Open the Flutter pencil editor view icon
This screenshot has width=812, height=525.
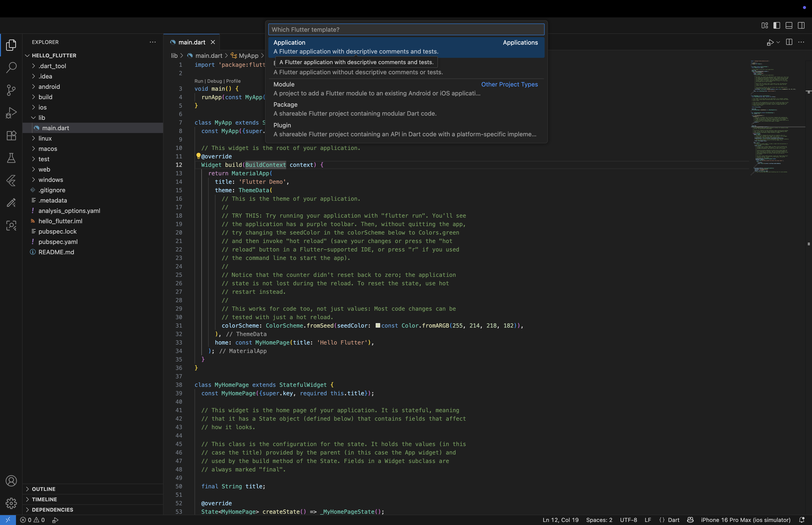coord(11,203)
